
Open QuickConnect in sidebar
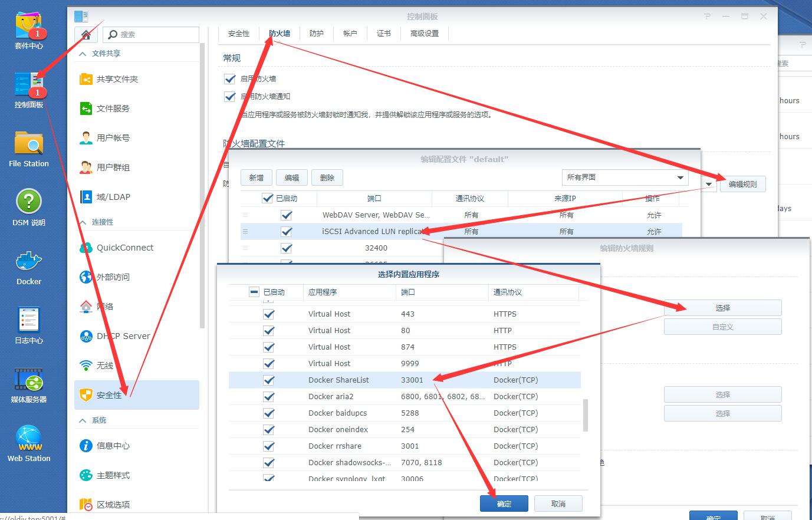click(x=137, y=248)
